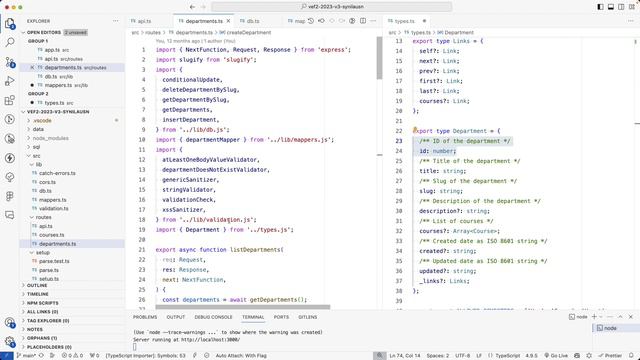Open the Explorer view in activity bar
The image size is (640, 360).
click(10, 23)
